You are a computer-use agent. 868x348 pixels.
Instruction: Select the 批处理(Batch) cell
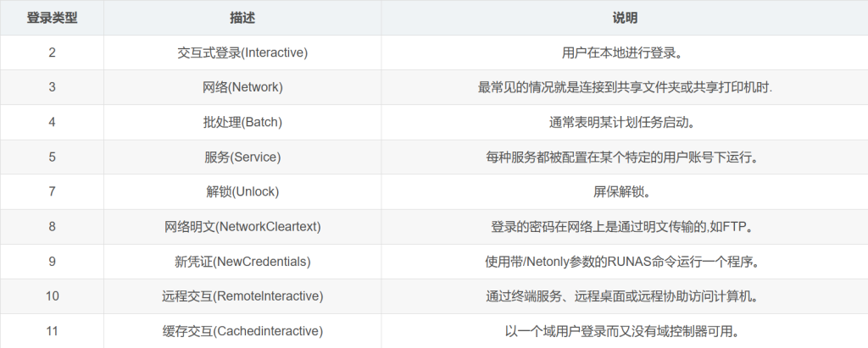tap(242, 122)
